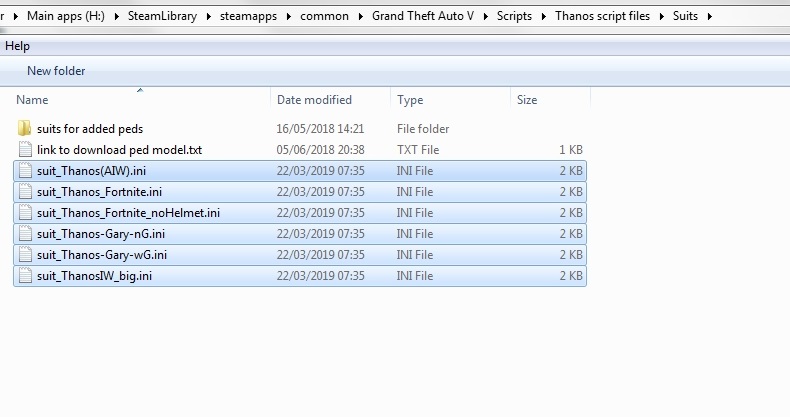Click Suits in the address bar
Image resolution: width=790 pixels, height=417 pixels.
point(685,16)
